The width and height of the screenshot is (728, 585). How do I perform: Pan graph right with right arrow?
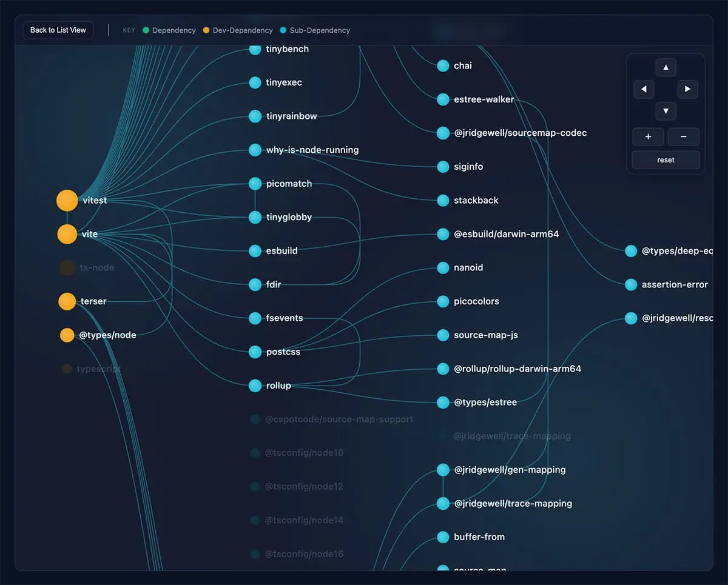(687, 89)
